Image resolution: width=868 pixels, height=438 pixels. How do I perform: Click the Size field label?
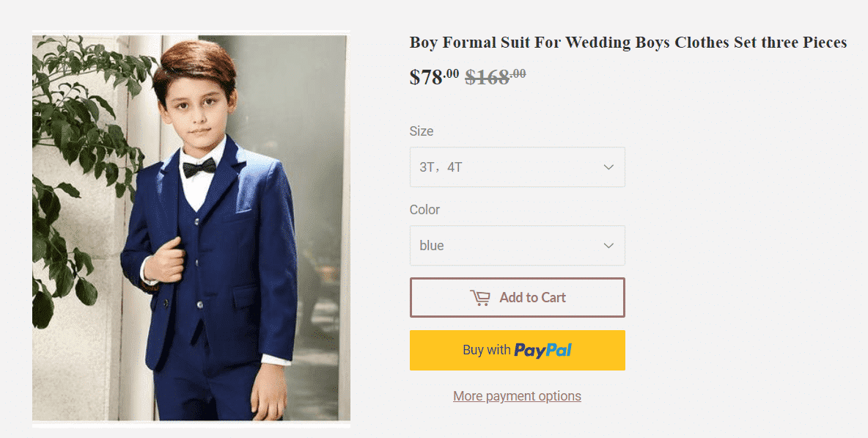click(422, 131)
